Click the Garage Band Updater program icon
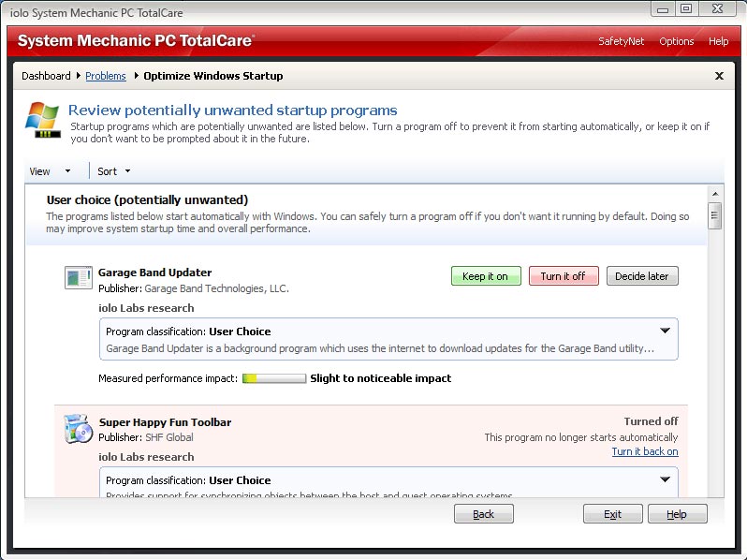The height and width of the screenshot is (560, 747). pos(79,277)
